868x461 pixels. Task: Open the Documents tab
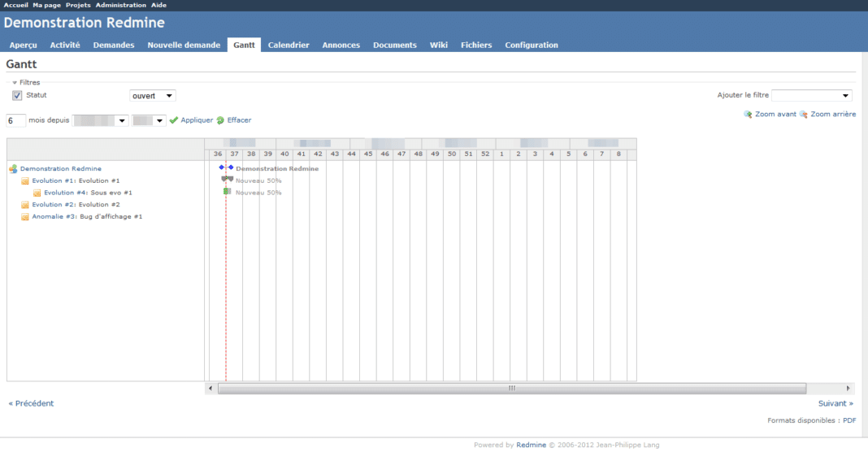pyautogui.click(x=395, y=45)
